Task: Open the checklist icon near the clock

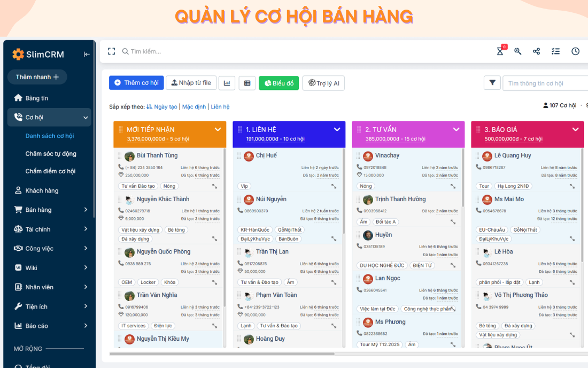Action: tap(555, 51)
